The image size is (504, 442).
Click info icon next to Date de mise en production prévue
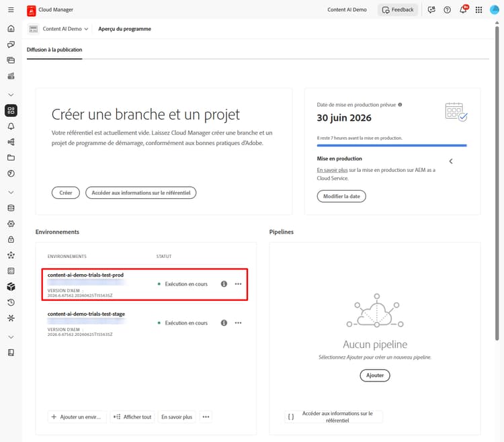(x=401, y=105)
